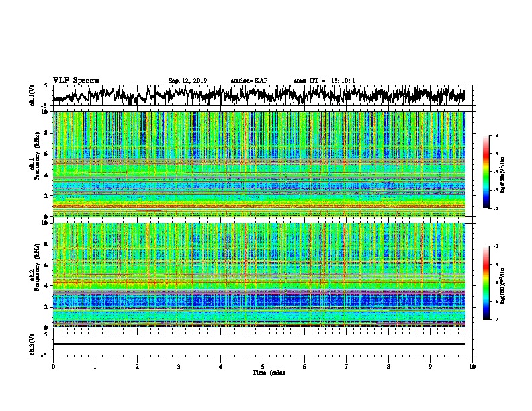Click the "6" tick on the Time axis
532x411 pixels.
click(x=304, y=367)
